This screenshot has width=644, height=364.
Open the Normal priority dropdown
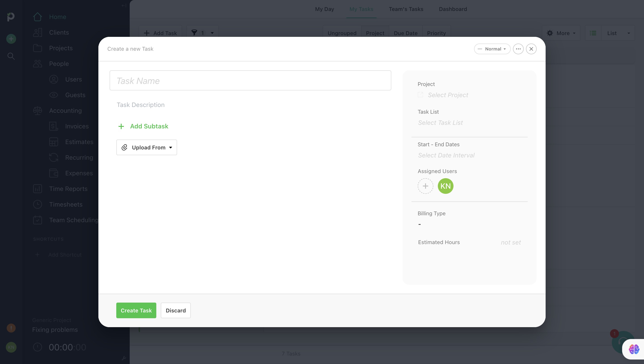click(x=492, y=49)
